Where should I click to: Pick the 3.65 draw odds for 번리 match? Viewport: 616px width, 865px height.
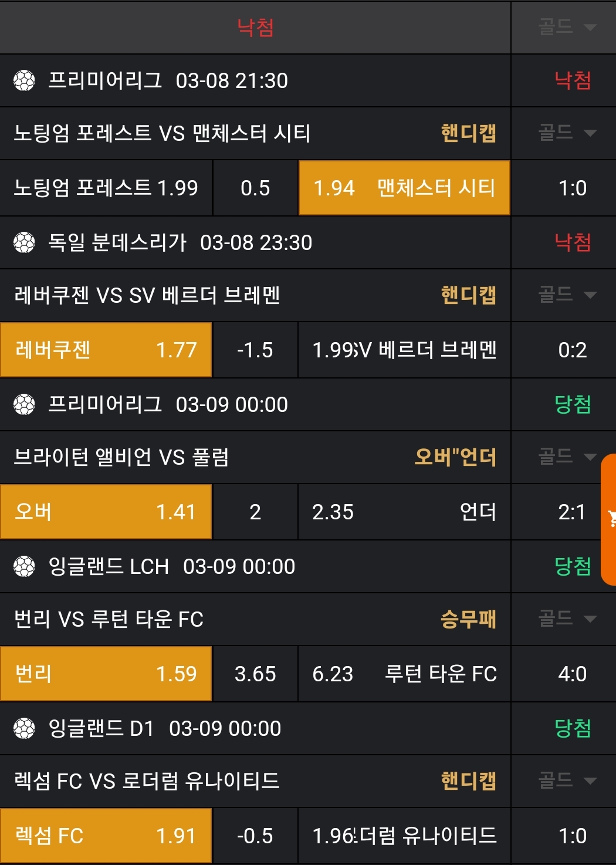pos(255,674)
